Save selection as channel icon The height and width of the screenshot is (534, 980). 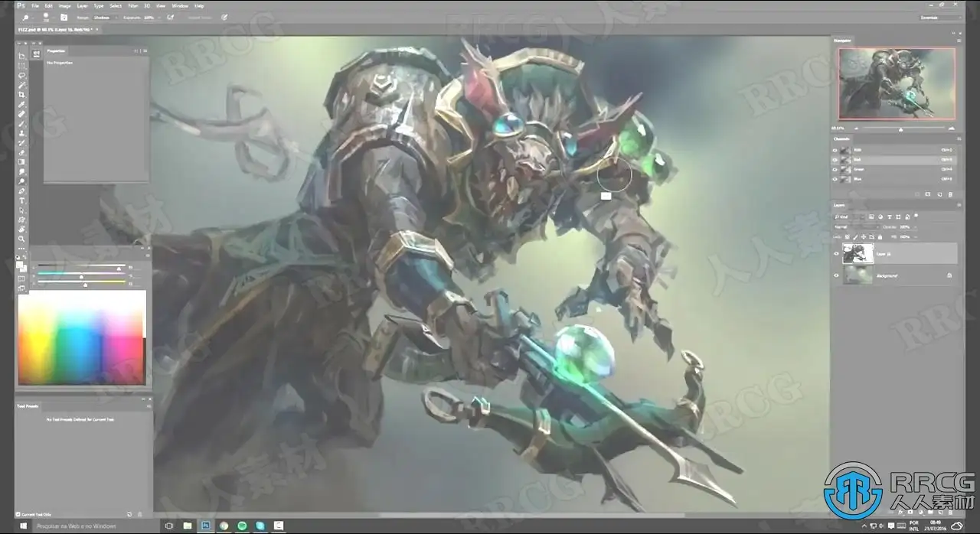pos(927,194)
